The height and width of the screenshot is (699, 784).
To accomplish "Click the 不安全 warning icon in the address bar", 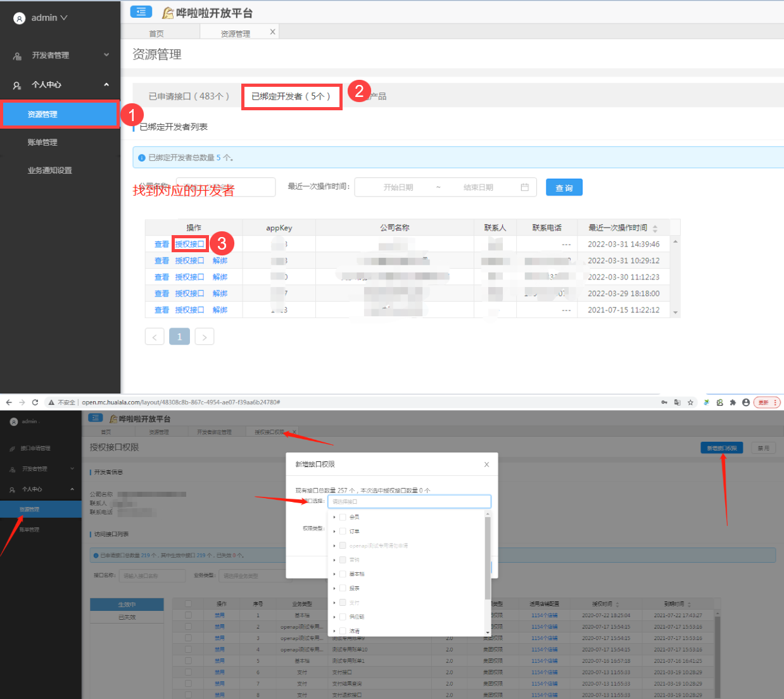I will coord(51,402).
